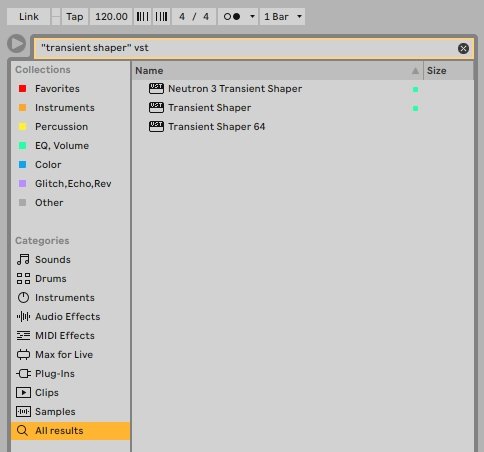484x452 pixels.
Task: Open Instruments under Categories
Action: tap(70, 297)
